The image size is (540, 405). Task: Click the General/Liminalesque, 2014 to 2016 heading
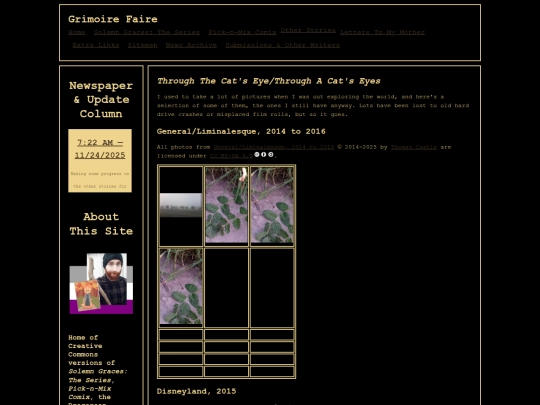click(241, 132)
